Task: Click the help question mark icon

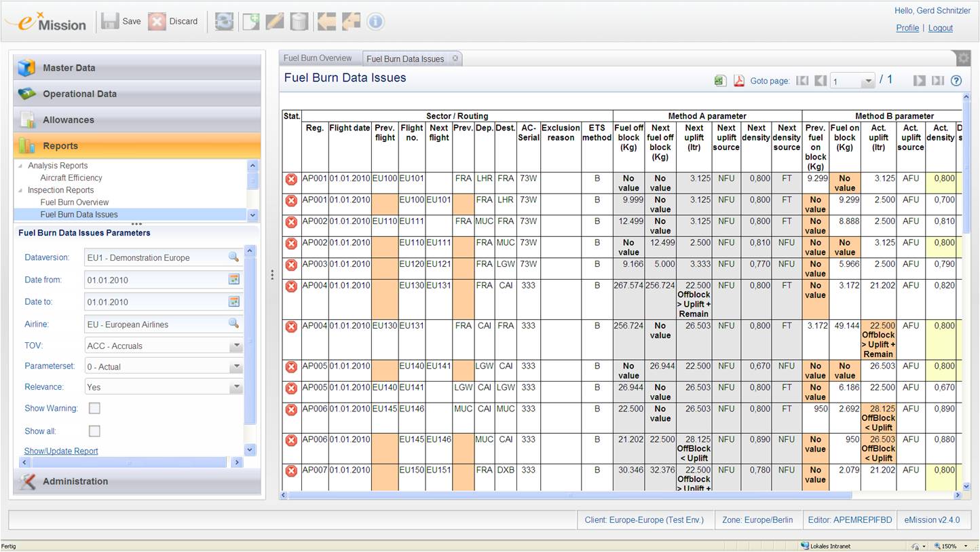Action: pyautogui.click(x=956, y=81)
